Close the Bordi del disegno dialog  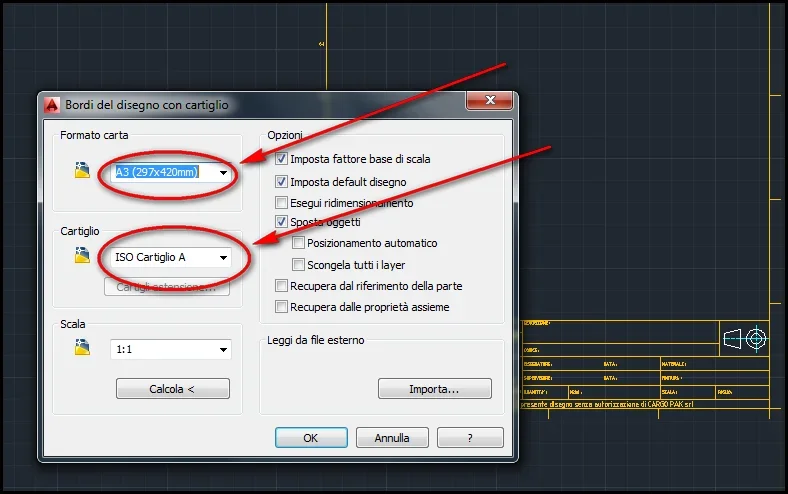tap(489, 100)
